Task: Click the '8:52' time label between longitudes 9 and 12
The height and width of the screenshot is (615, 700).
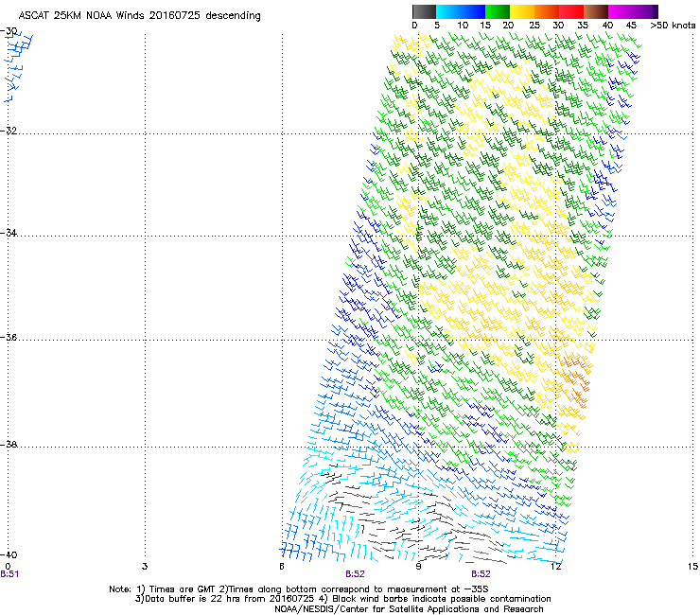Action: tap(481, 574)
